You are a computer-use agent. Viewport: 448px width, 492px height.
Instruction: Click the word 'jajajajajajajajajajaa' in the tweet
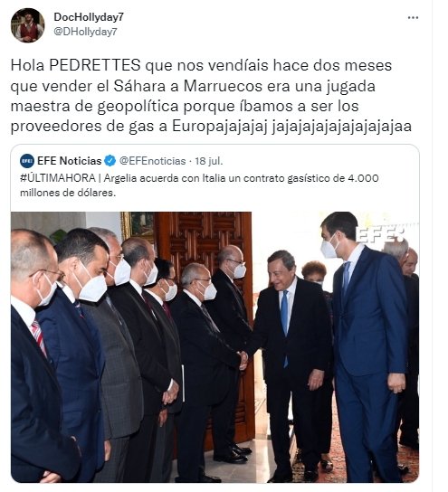click(341, 127)
